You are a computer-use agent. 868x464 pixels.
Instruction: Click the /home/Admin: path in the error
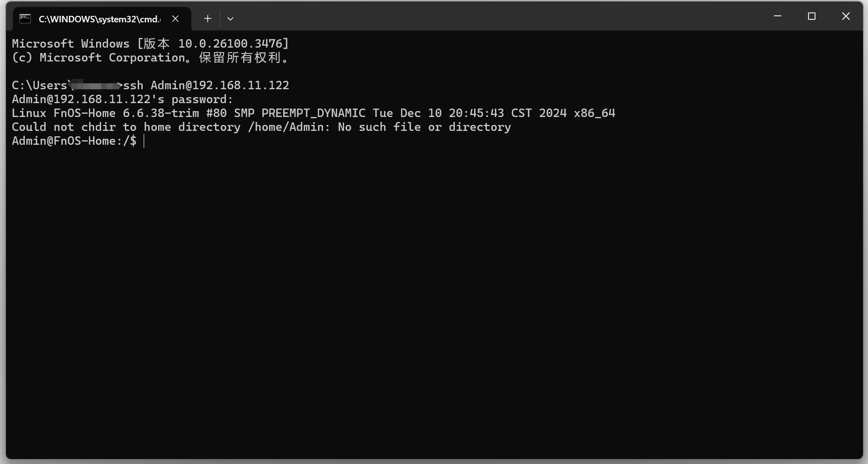coord(289,127)
